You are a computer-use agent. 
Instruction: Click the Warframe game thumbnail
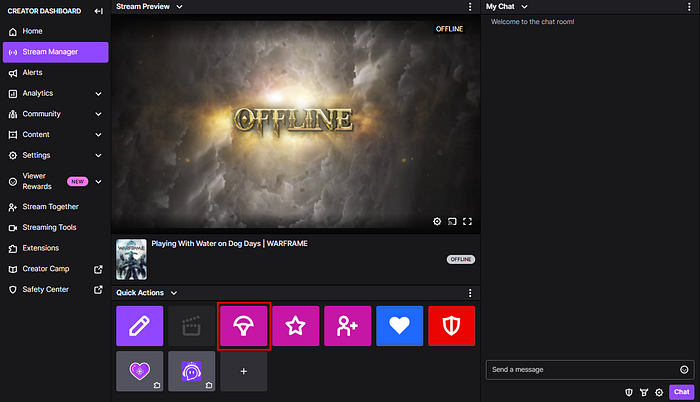coord(131,259)
